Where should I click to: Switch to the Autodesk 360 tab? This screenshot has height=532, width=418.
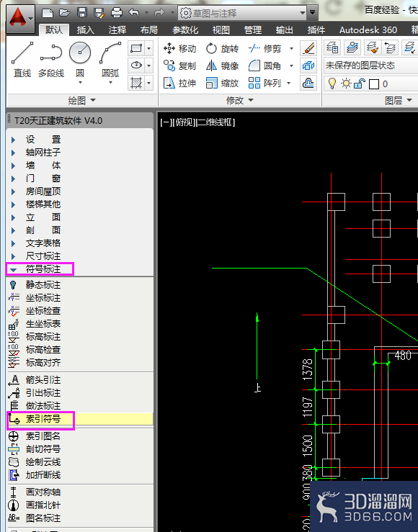[368, 30]
